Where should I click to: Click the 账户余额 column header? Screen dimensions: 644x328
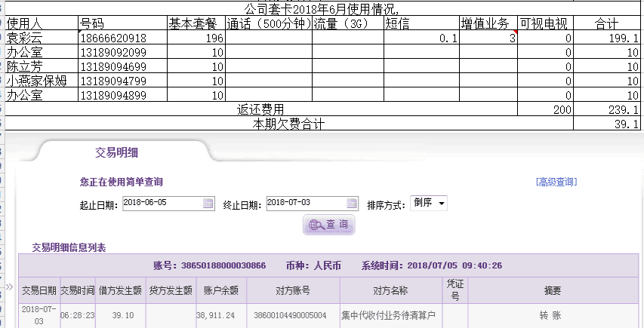(221, 290)
